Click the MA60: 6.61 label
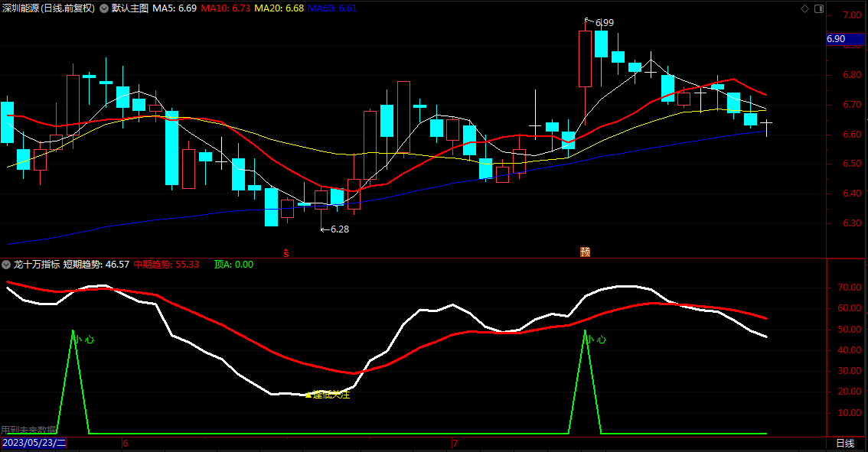 pos(332,8)
